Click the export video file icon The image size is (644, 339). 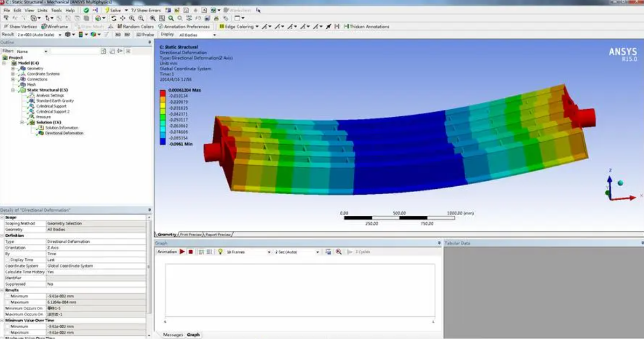pos(328,252)
